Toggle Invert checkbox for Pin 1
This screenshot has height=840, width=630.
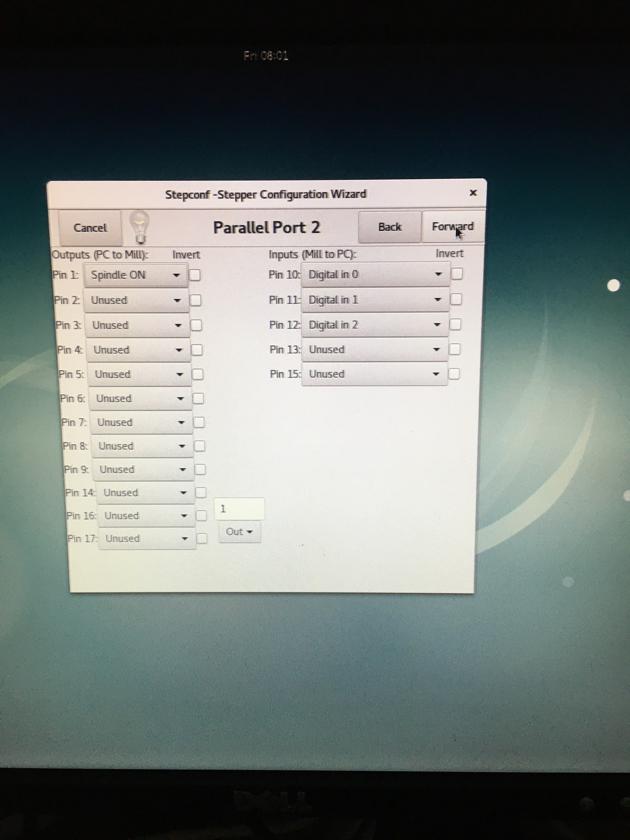pos(195,275)
